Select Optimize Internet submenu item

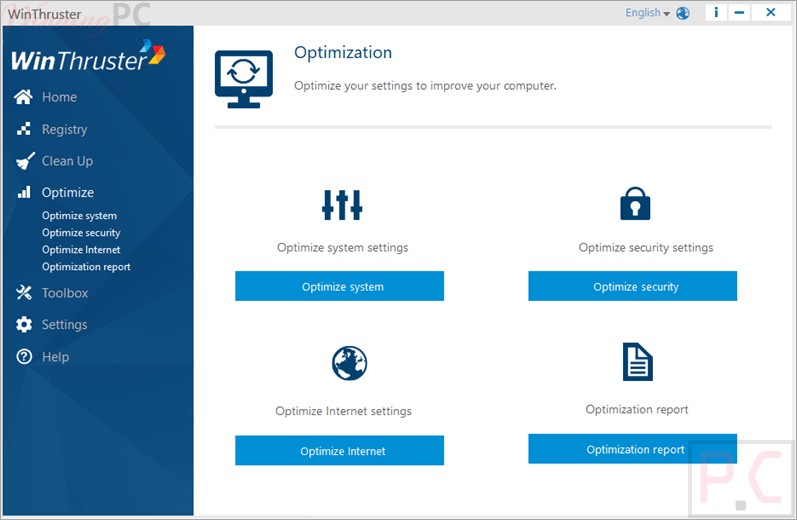pyautogui.click(x=81, y=250)
